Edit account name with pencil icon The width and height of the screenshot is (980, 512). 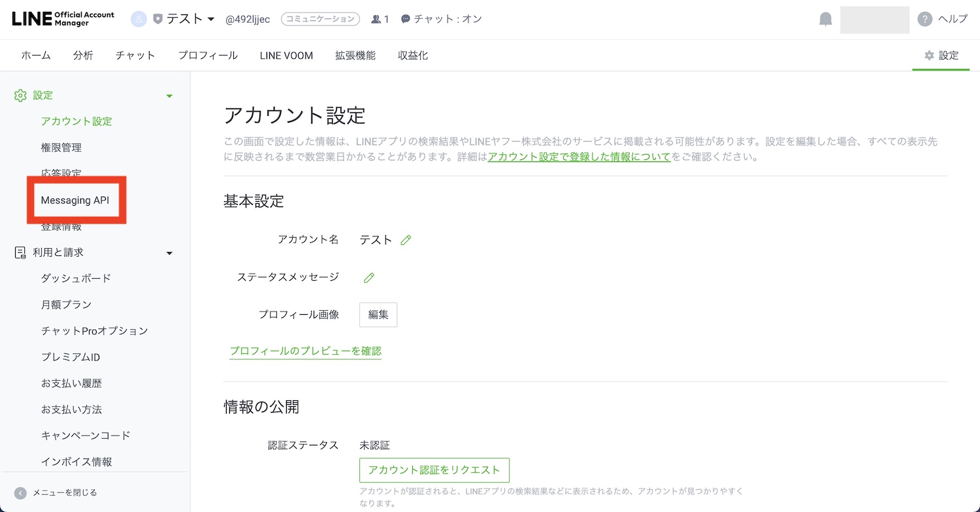pyautogui.click(x=406, y=240)
